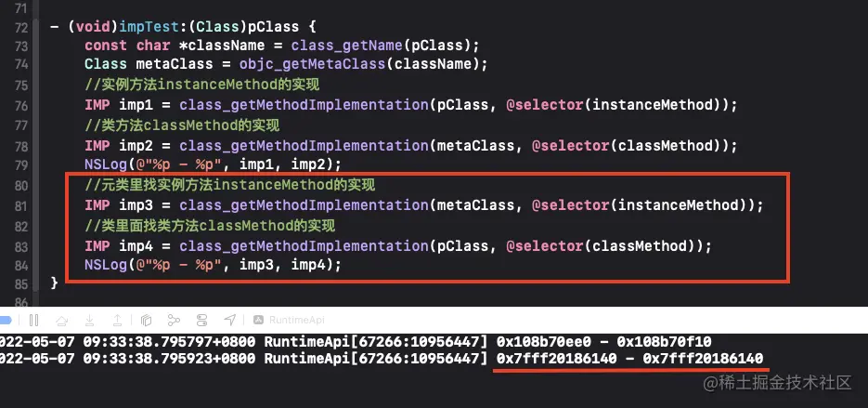Click objc_getMetaClass call on line 74
Screen dimensions: 868x408
(312, 64)
